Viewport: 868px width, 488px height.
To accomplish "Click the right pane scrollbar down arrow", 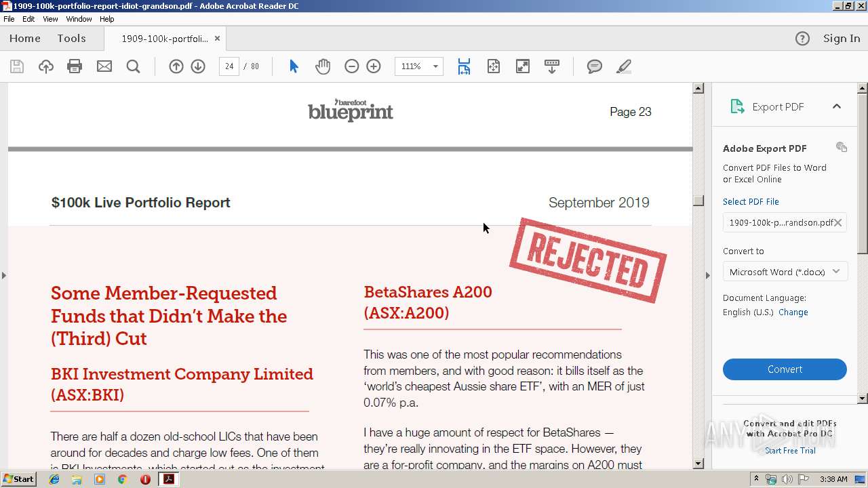I will click(863, 399).
